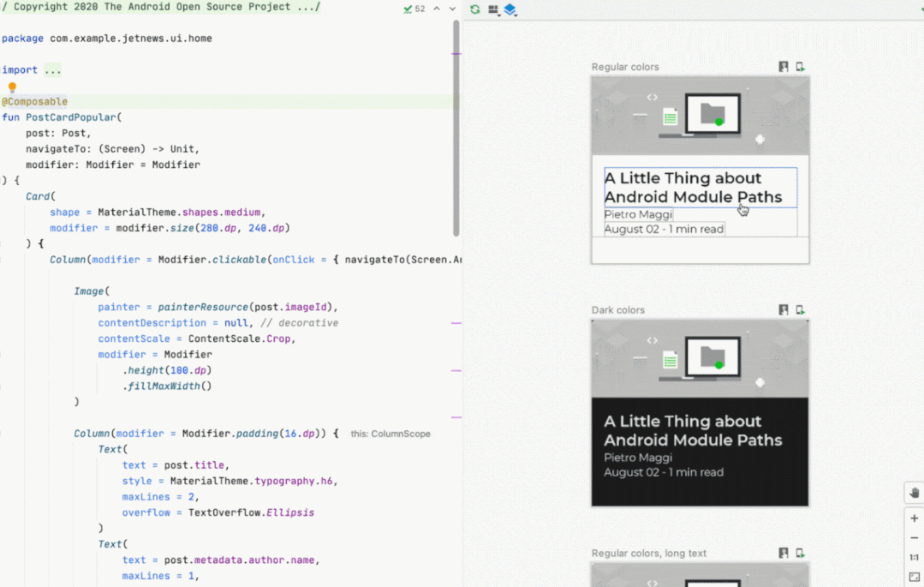
Task: Click the 'navigateTo: (Screen) -> Unit,' parameter line
Action: click(112, 148)
